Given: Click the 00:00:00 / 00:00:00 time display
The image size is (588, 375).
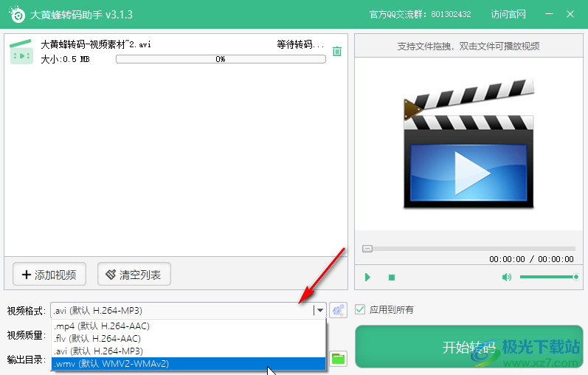Looking at the screenshot, I should (x=531, y=259).
